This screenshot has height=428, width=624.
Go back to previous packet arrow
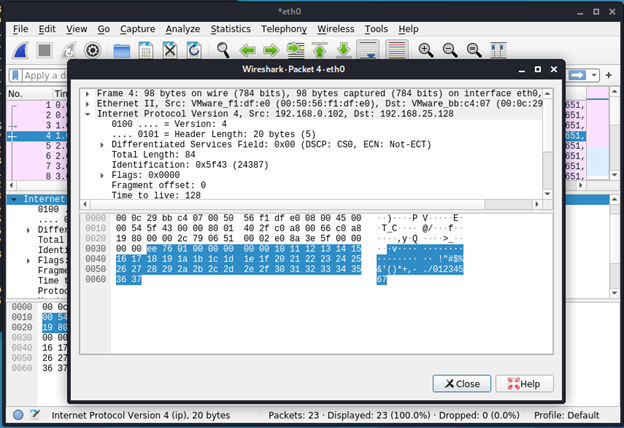[248, 51]
